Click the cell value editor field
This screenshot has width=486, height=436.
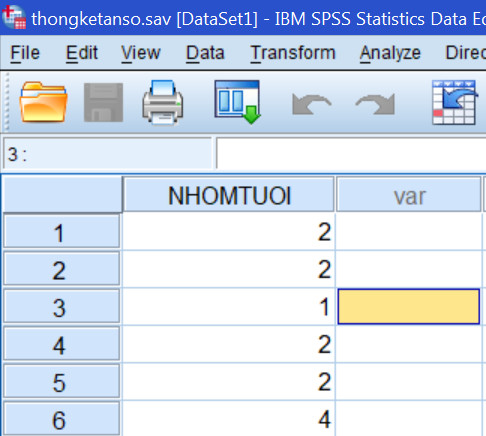(351, 153)
